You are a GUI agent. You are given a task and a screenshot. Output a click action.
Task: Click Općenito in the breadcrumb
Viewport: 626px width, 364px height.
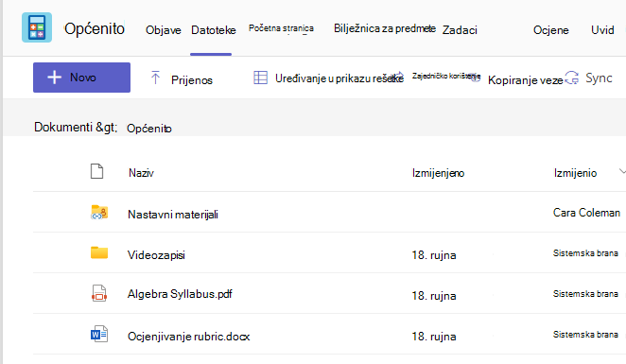point(148,129)
